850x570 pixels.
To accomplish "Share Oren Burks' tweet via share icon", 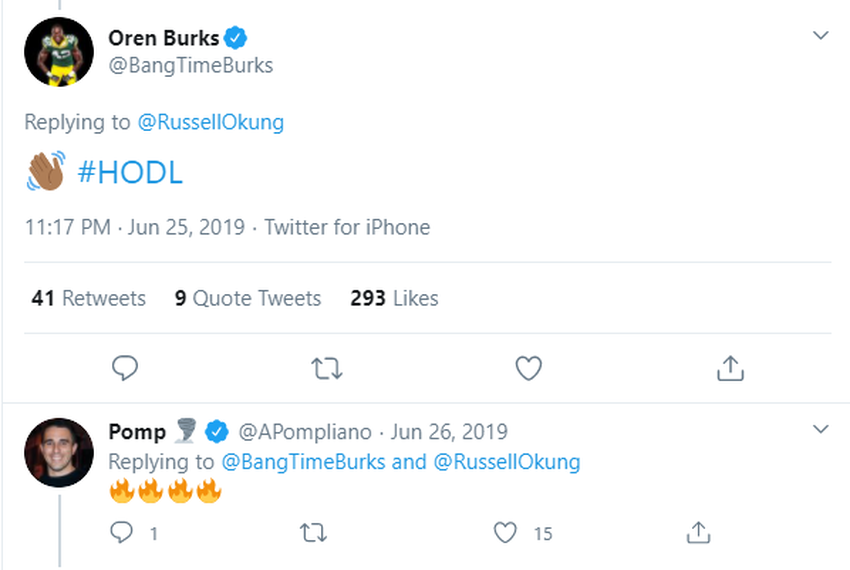I will click(x=731, y=369).
